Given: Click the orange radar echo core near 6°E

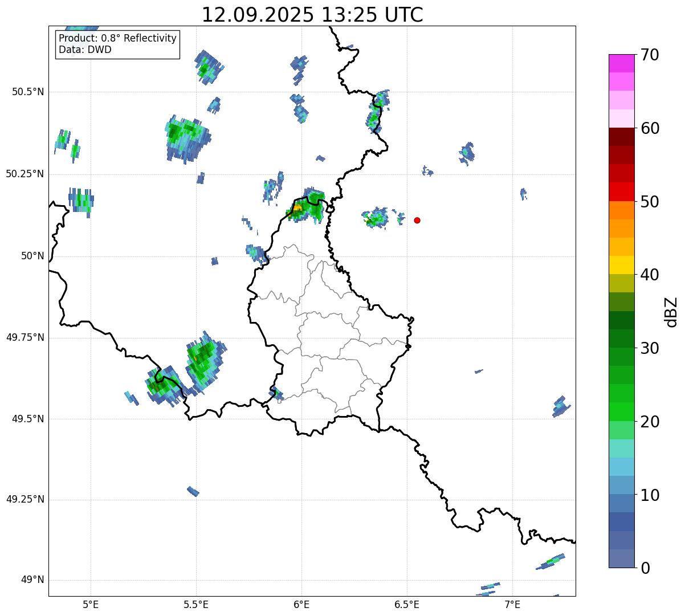Looking at the screenshot, I should pos(297,209).
